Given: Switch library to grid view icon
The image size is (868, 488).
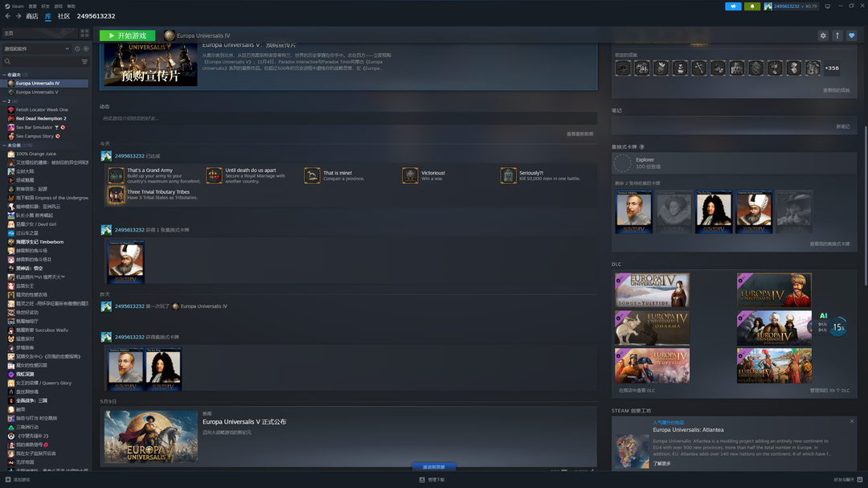Looking at the screenshot, I should 84,33.
